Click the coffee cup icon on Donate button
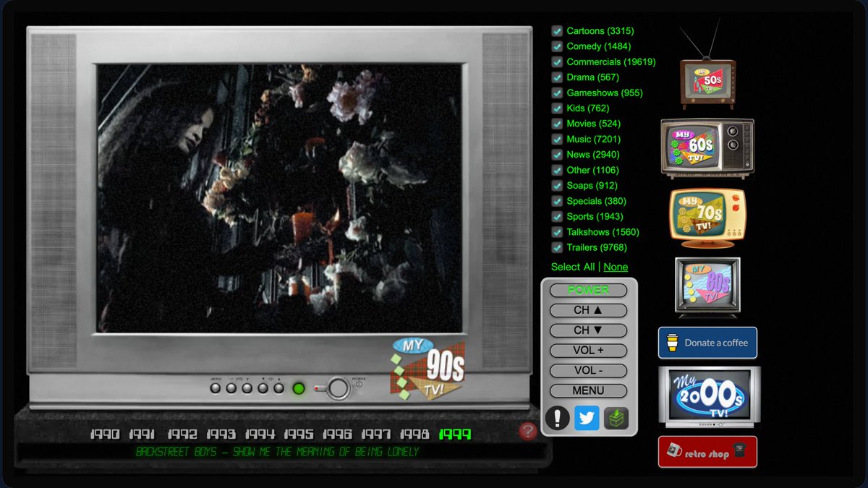This screenshot has height=488, width=868. click(672, 343)
